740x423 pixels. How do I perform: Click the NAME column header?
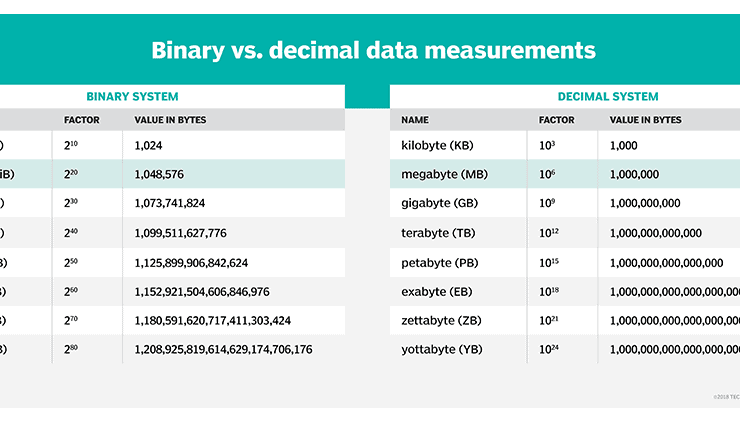pyautogui.click(x=415, y=120)
